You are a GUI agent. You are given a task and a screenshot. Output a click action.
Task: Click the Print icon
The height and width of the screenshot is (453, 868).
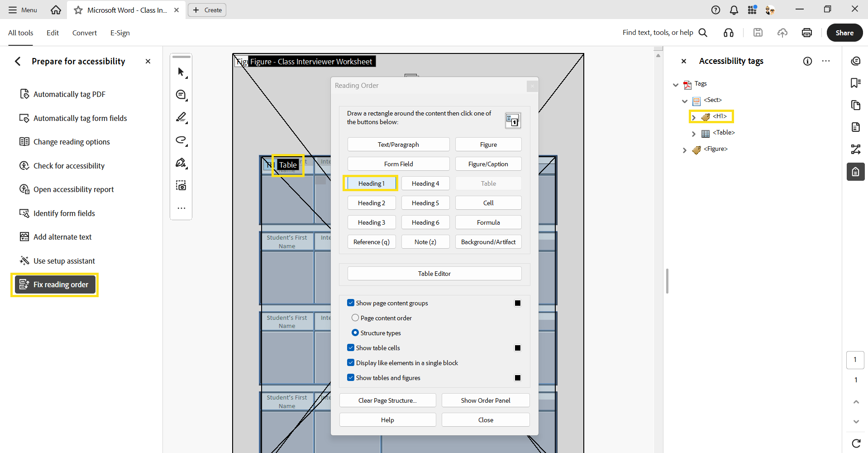point(806,33)
